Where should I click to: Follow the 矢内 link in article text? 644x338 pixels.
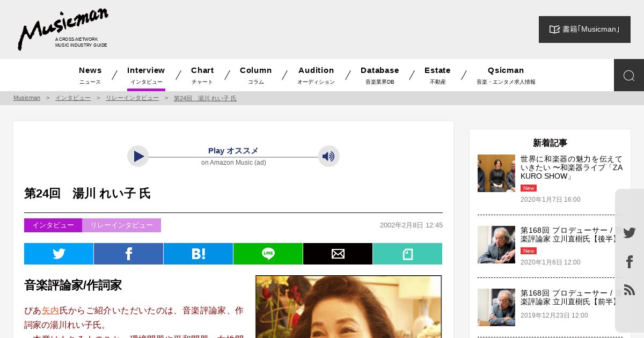click(50, 310)
